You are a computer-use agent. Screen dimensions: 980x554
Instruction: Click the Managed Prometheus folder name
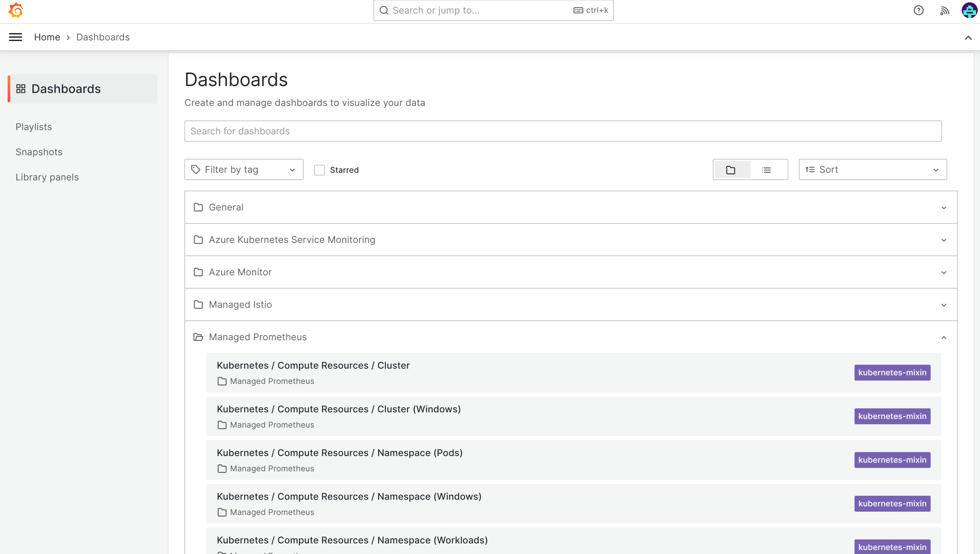(258, 337)
